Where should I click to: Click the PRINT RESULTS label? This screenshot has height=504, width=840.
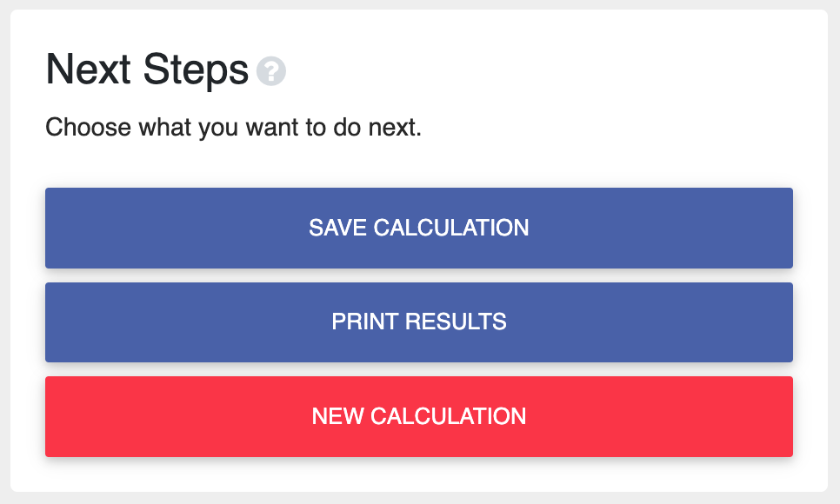click(419, 322)
